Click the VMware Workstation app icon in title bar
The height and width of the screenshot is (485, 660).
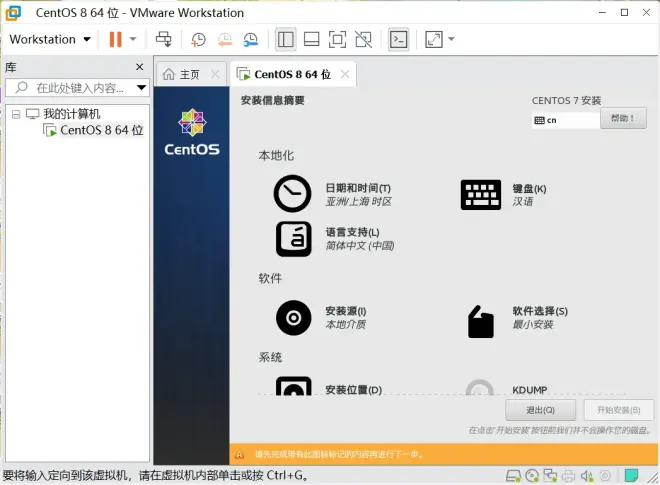coord(13,13)
